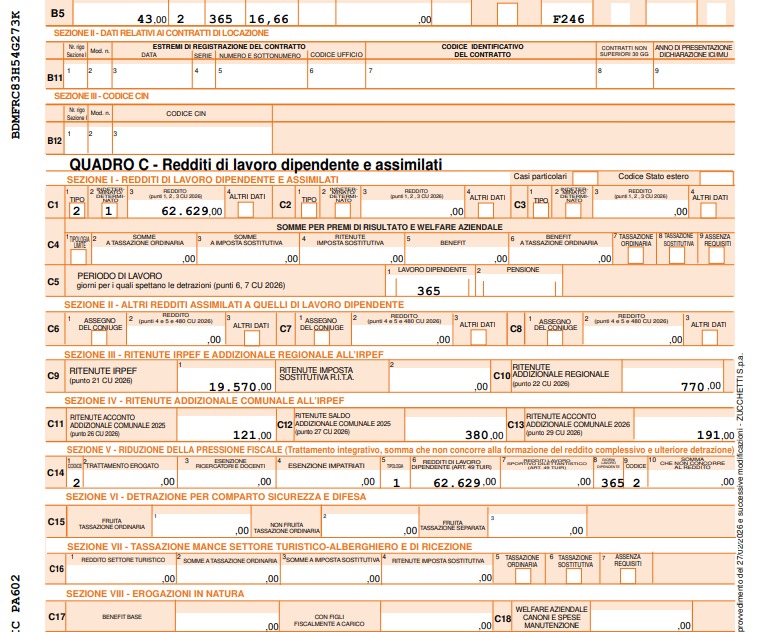Tick the C16 Assenza Requisiti checkbox
This screenshot has height=632, width=768.
pos(628,576)
